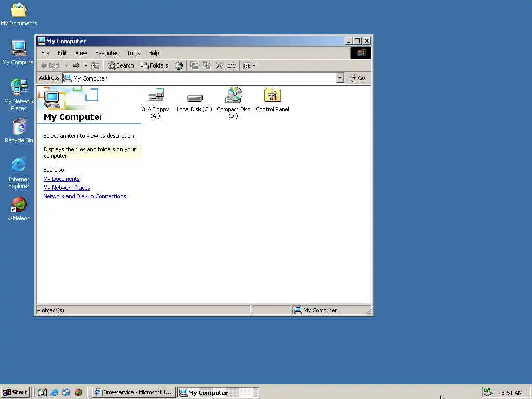532x399 pixels.
Task: Click the My Computer title bar icon
Action: [42, 41]
